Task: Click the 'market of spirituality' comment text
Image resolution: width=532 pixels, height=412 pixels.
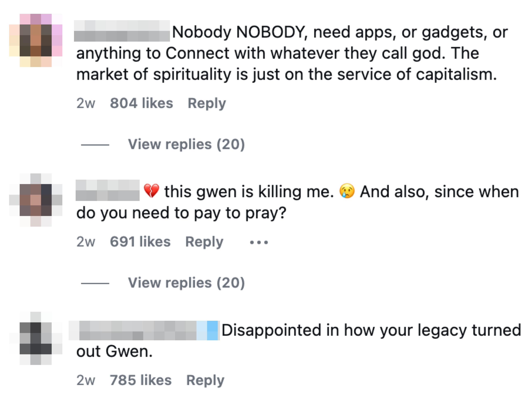Action: point(286,74)
